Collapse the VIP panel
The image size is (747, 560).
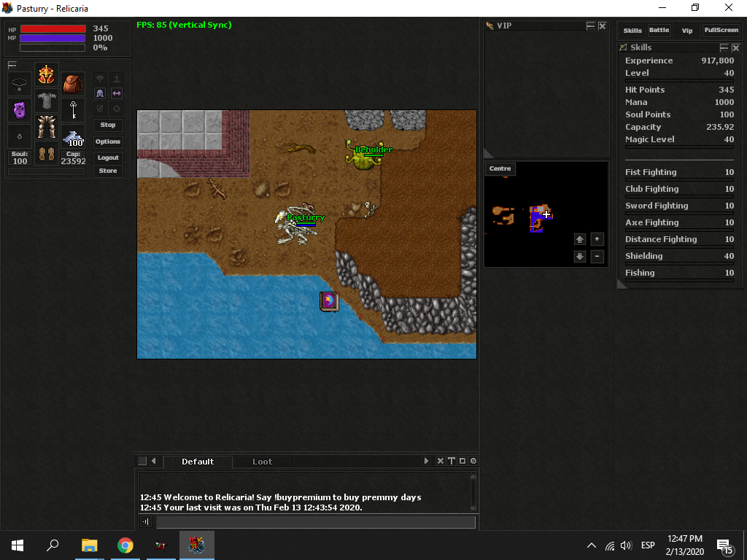[x=591, y=26]
